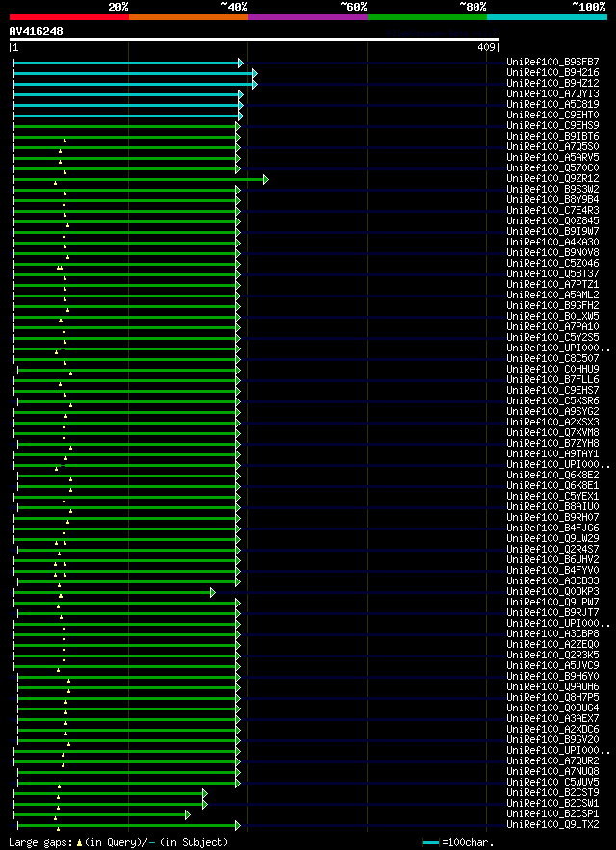Screen dimensions: 616x850
Task: Click the purple ~60% legend segment
Action: coord(308,16)
